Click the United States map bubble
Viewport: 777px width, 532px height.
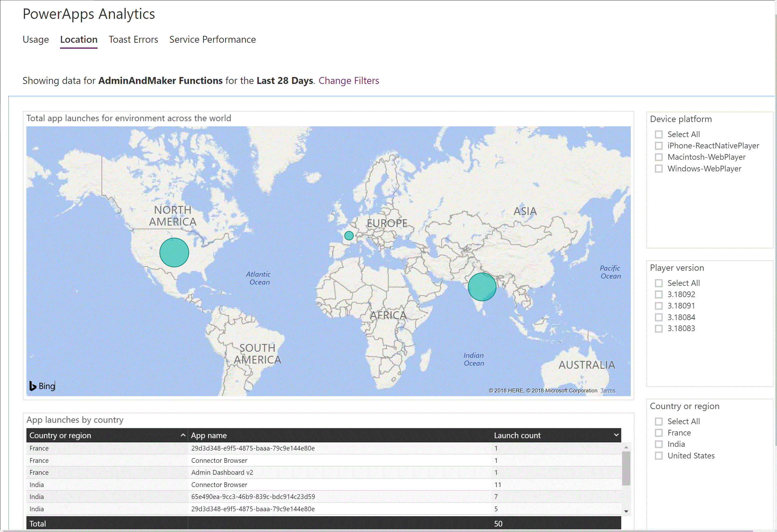pos(174,252)
